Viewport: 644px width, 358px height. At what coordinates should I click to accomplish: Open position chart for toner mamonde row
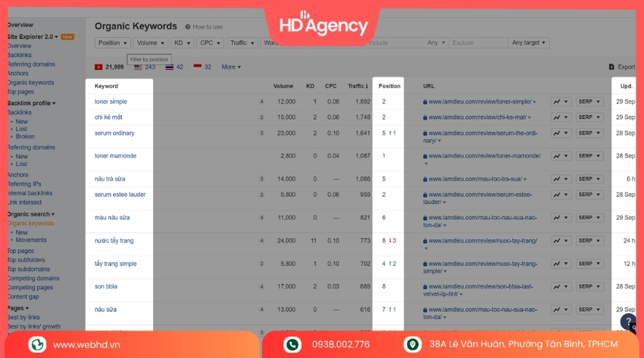[560, 156]
